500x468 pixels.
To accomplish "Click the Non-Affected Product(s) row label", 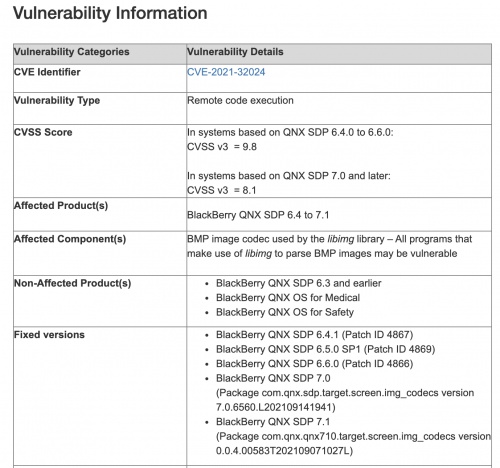I will 72,283.
